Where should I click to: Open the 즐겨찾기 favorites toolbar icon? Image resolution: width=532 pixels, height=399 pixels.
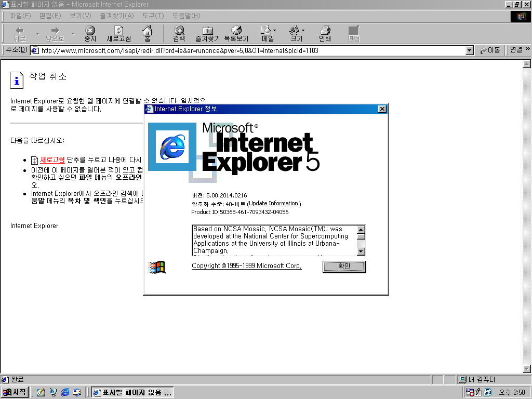coord(207,34)
